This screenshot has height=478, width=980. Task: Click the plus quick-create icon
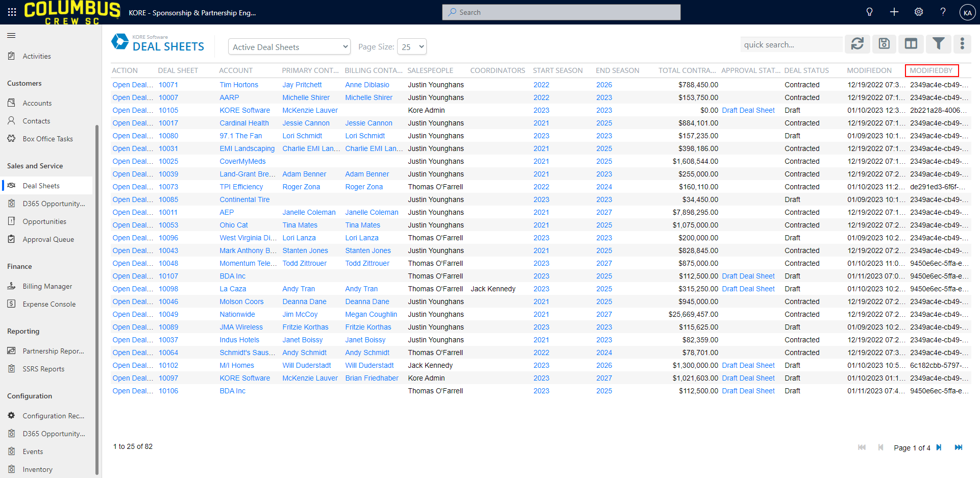894,12
